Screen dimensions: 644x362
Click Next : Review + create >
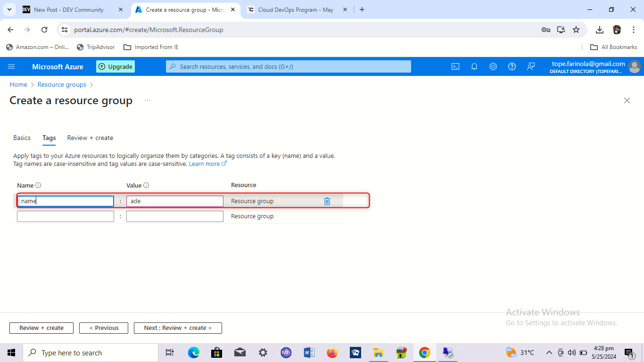pyautogui.click(x=178, y=328)
